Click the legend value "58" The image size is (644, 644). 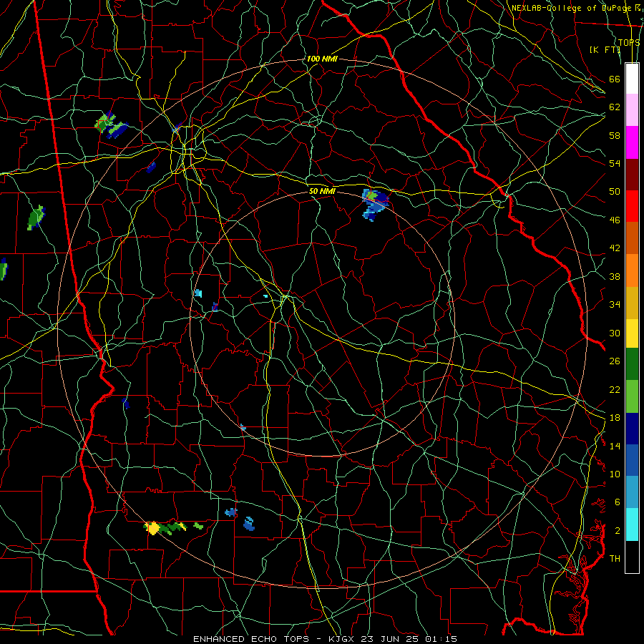click(615, 135)
